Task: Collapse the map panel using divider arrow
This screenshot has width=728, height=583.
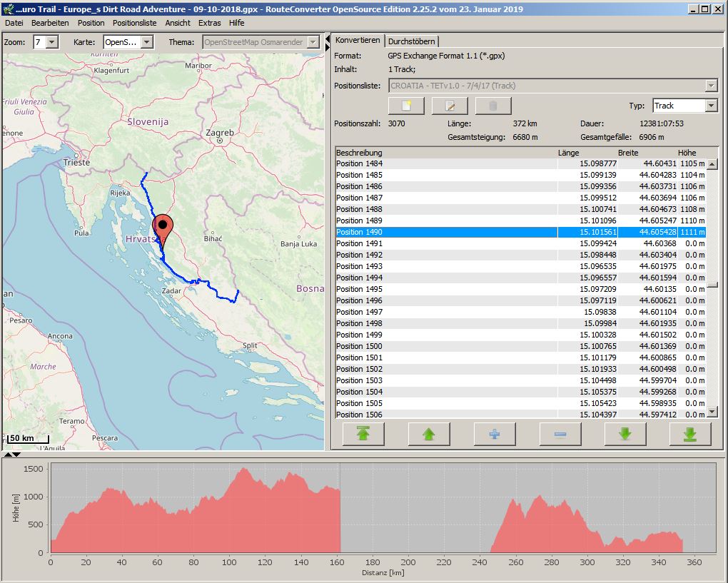Action: [328, 39]
